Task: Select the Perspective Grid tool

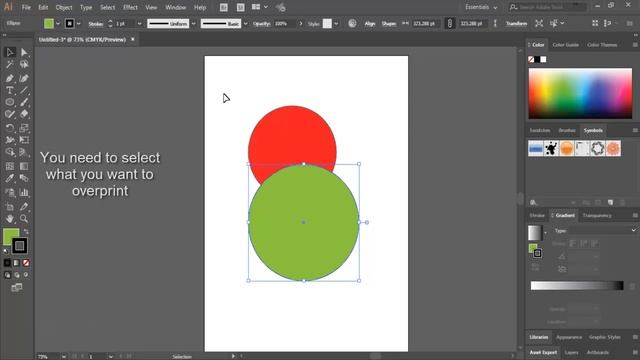Action: 24,152
